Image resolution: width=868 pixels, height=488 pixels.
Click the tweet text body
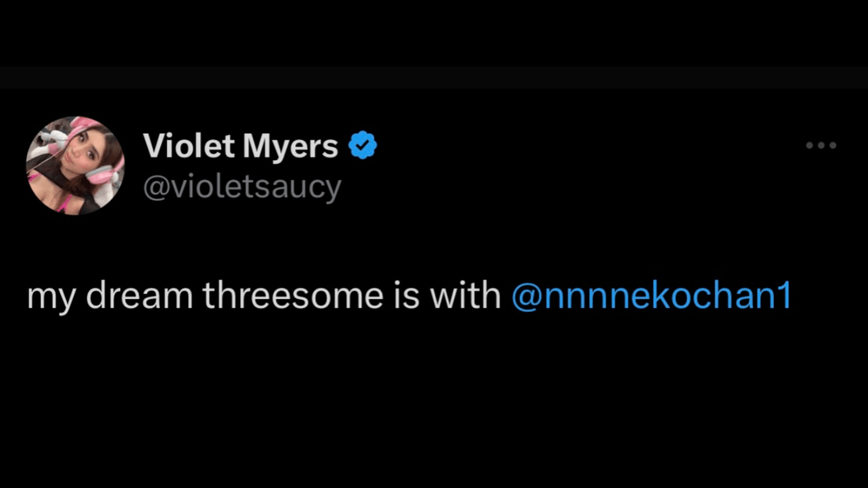click(x=265, y=296)
